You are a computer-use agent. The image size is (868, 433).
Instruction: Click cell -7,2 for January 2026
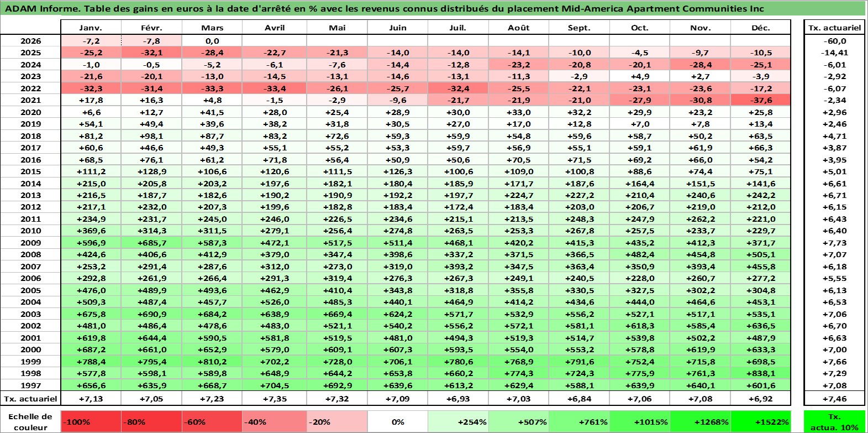(x=91, y=41)
